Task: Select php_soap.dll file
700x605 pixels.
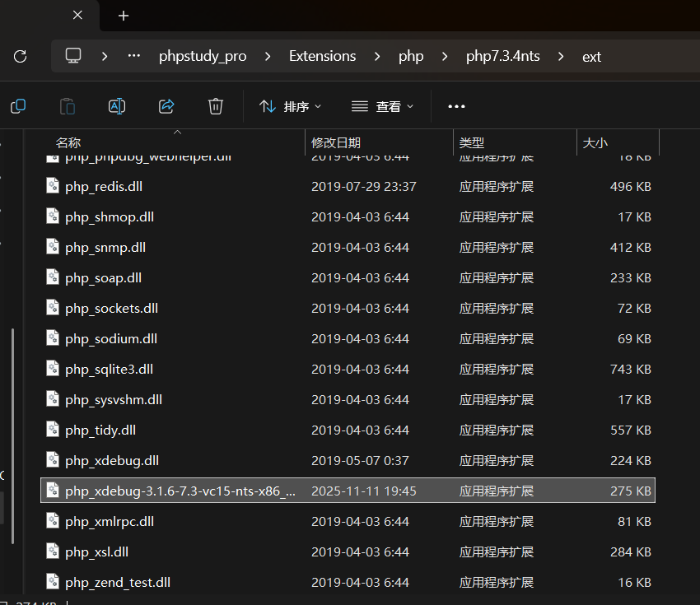Action: (x=348, y=278)
